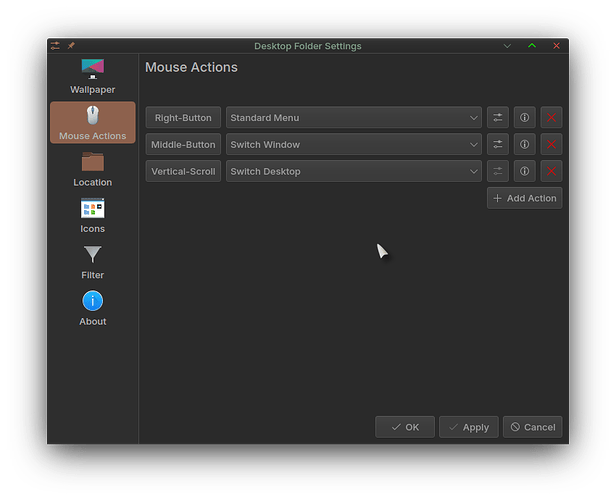Pin the window with the title bar pin icon
This screenshot has height=500, width=615.
pyautogui.click(x=71, y=46)
